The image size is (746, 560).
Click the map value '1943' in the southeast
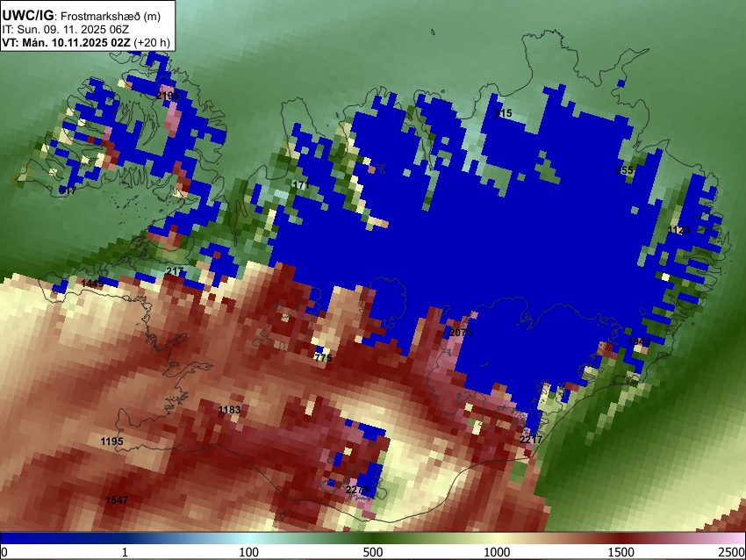[x=639, y=341]
